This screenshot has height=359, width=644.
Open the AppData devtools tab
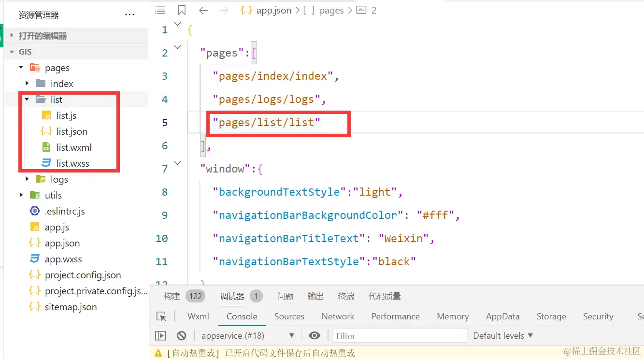coord(503,316)
